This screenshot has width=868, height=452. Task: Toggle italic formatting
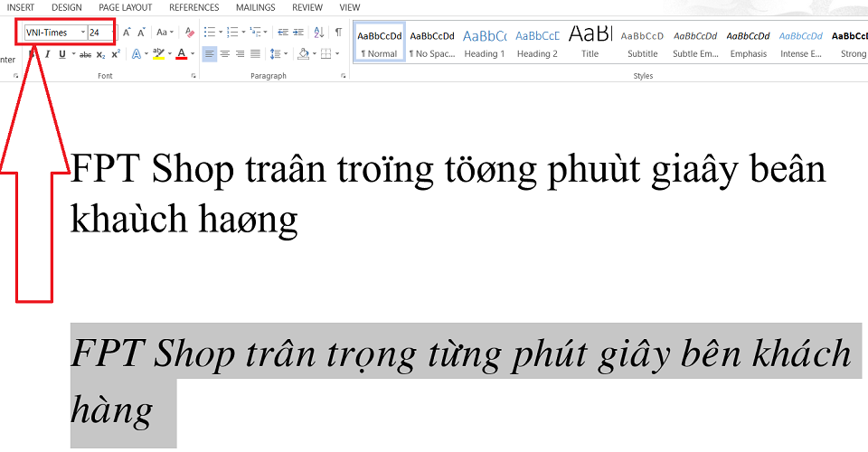coord(48,54)
